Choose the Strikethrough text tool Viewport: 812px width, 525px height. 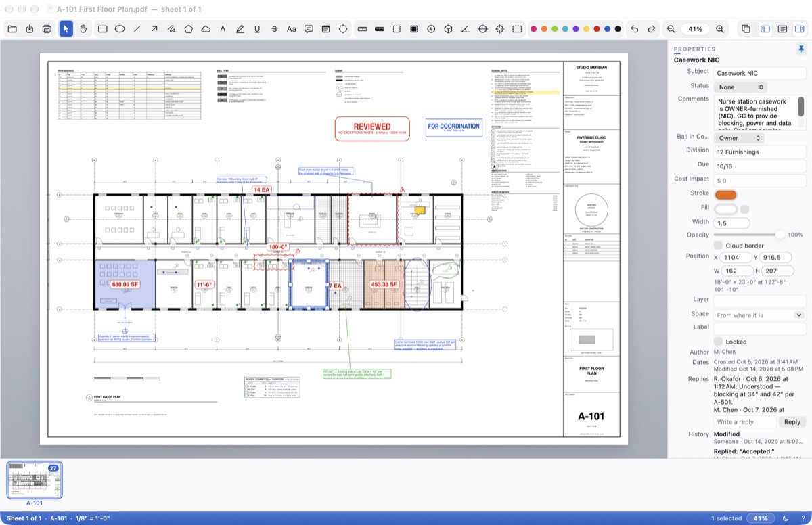274,29
